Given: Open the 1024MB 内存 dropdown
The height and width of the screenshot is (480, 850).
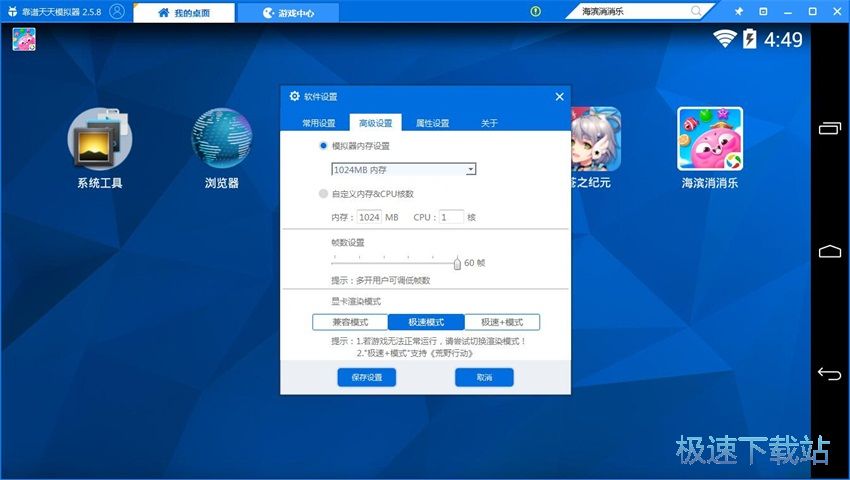Looking at the screenshot, I should [403, 170].
